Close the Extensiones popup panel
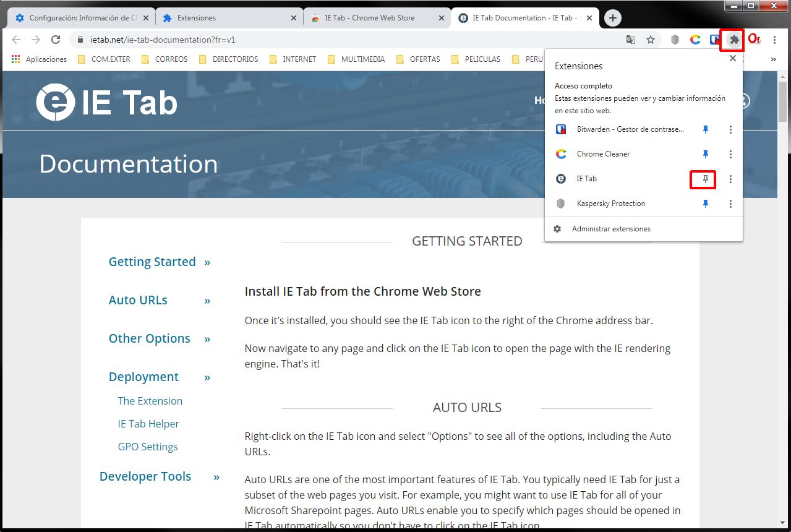 pyautogui.click(x=733, y=58)
